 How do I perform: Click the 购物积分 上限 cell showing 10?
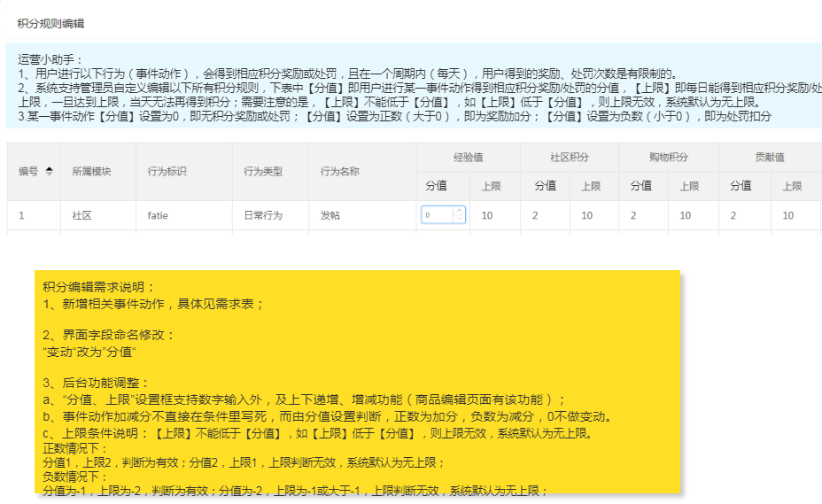tap(685, 215)
